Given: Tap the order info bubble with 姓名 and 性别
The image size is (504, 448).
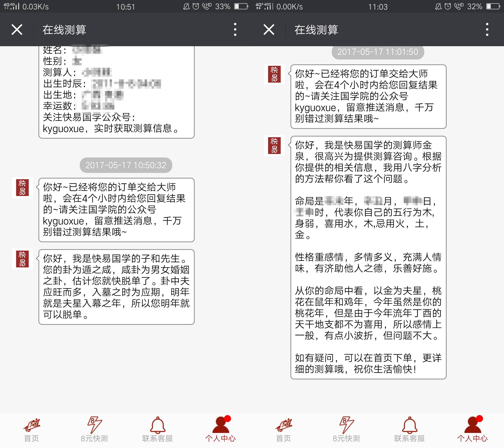Looking at the screenshot, I should (x=116, y=92).
